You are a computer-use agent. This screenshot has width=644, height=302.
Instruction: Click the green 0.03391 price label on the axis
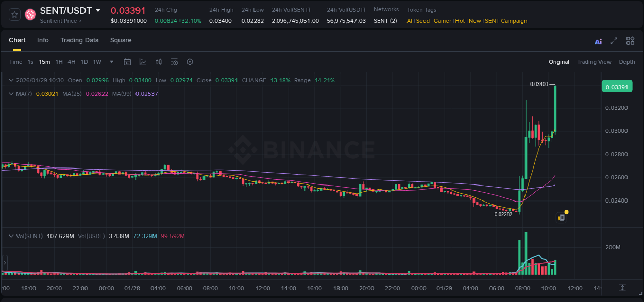coord(617,86)
